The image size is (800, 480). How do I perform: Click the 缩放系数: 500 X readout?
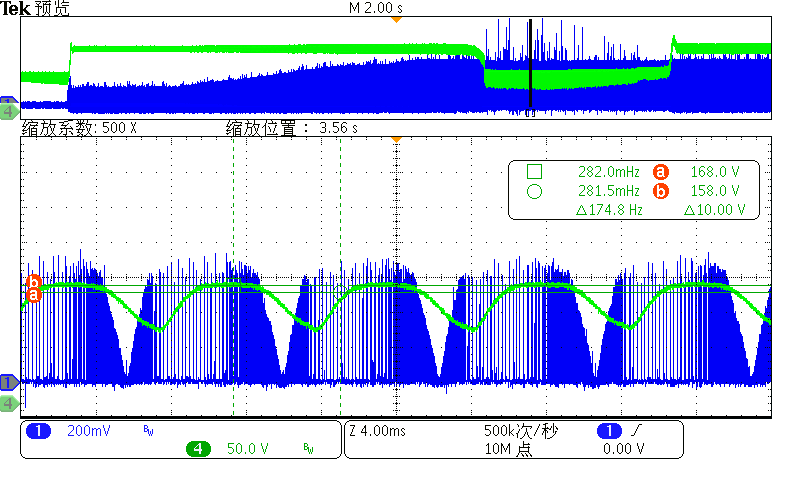[79, 128]
